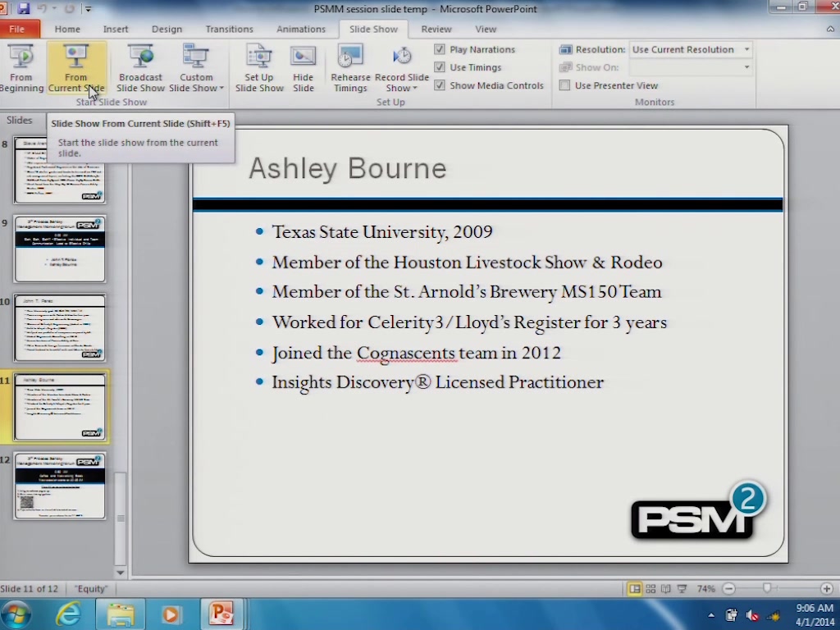The image size is (840, 630).
Task: Click the PSM2 logo on the slide
Action: 699,512
